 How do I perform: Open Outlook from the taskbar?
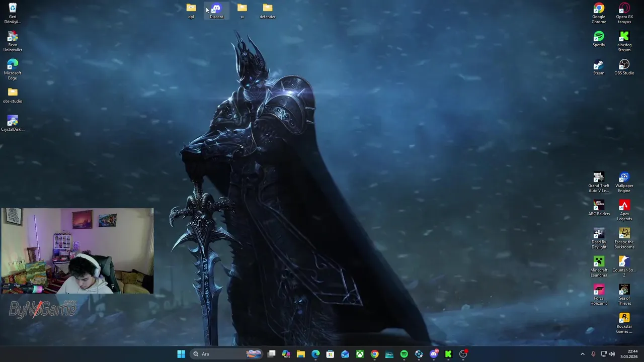(345, 354)
